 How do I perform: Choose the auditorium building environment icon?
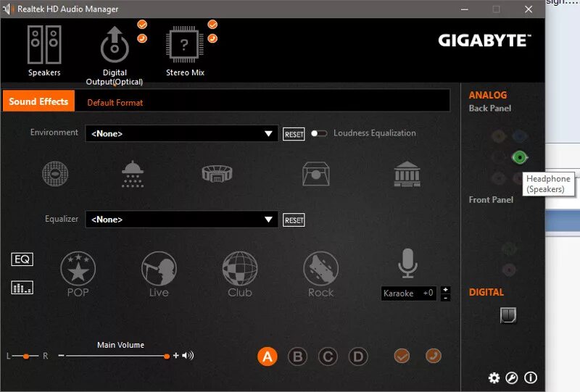click(x=407, y=174)
